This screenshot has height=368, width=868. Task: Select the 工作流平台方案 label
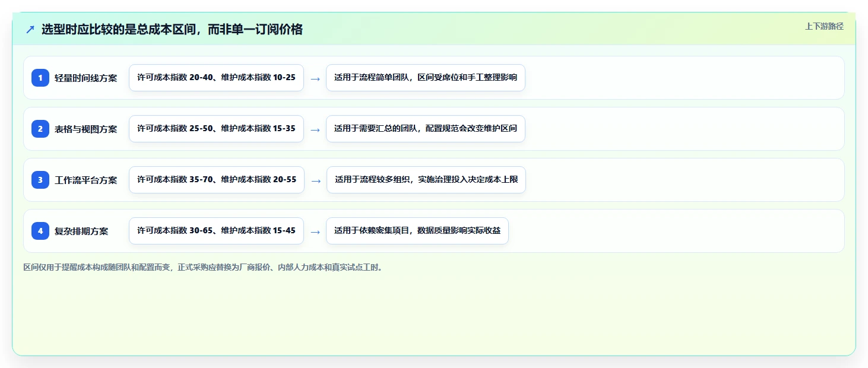pyautogui.click(x=86, y=180)
